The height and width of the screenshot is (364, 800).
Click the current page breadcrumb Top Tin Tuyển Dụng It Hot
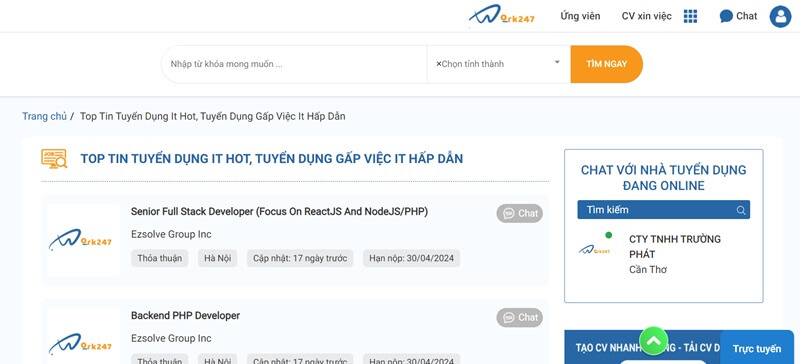pos(213,116)
